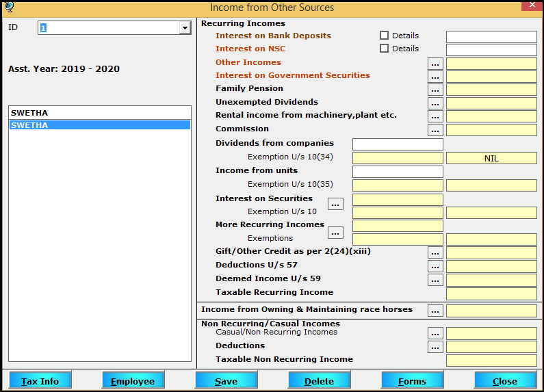Open Non Recurring Deductions ellipsis button

pos(435,347)
